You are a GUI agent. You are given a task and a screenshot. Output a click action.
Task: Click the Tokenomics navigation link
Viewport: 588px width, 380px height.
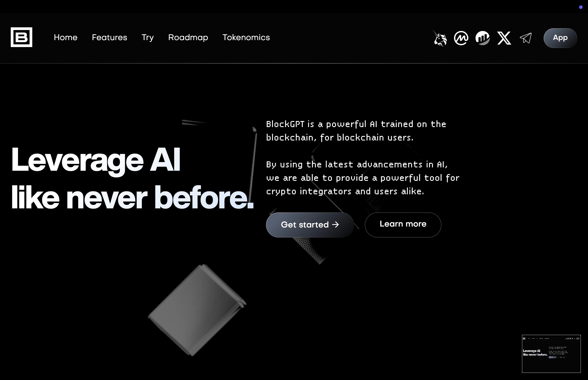pyautogui.click(x=246, y=38)
